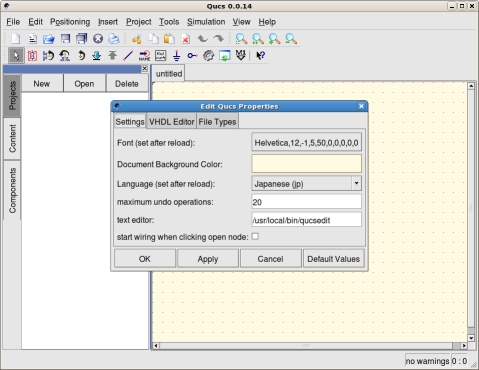Insert an equation
Screen dimensions: 479x370
tap(160, 55)
